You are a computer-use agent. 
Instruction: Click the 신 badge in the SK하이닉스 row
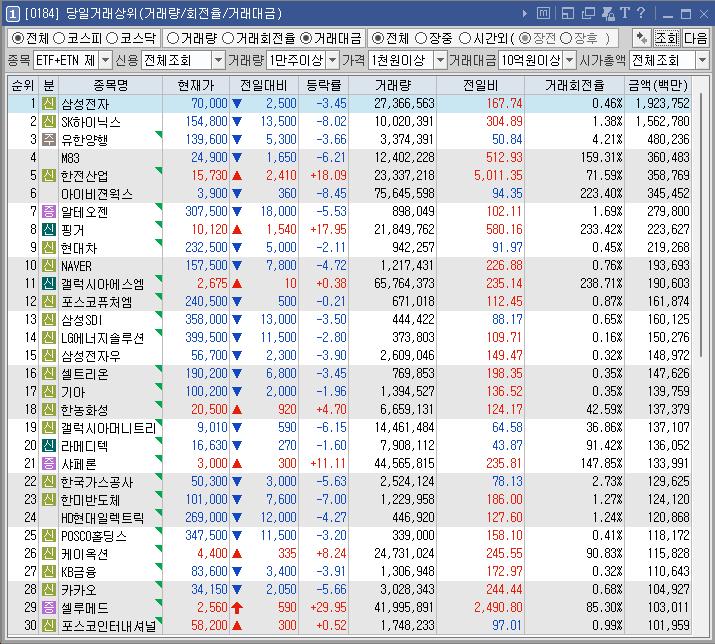tap(48, 121)
